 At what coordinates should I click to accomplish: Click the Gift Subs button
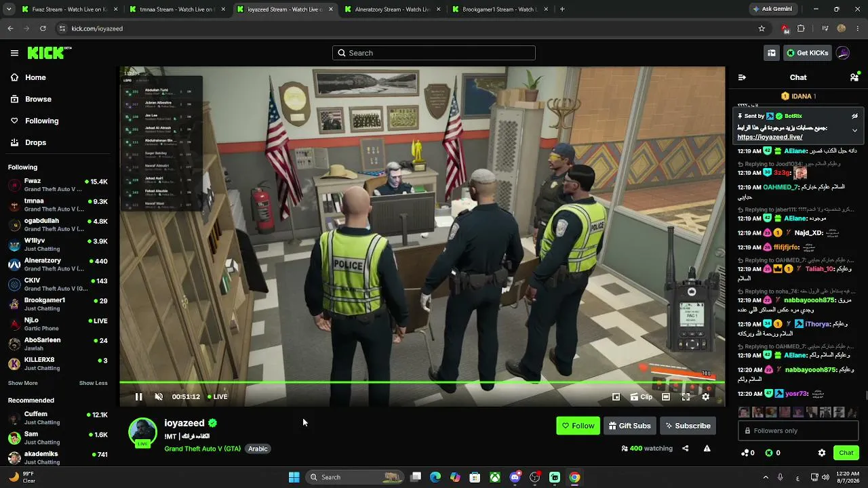coord(630,426)
